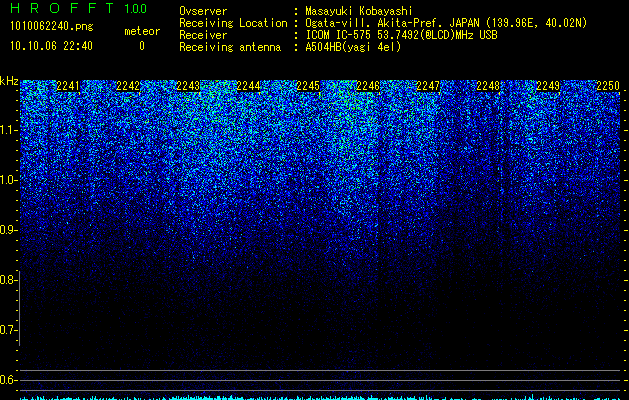Click the kHz axis unit label
The width and height of the screenshot is (629, 400).
[9, 81]
